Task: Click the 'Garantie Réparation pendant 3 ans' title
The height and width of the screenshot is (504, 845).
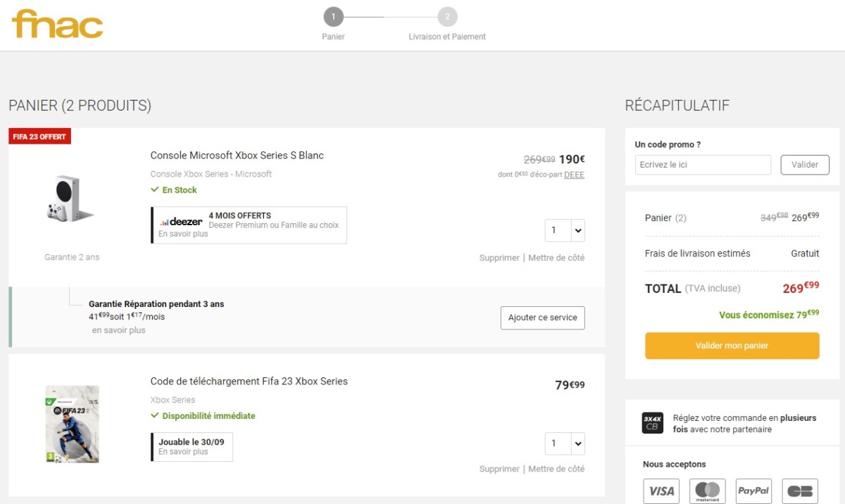Action: (156, 304)
